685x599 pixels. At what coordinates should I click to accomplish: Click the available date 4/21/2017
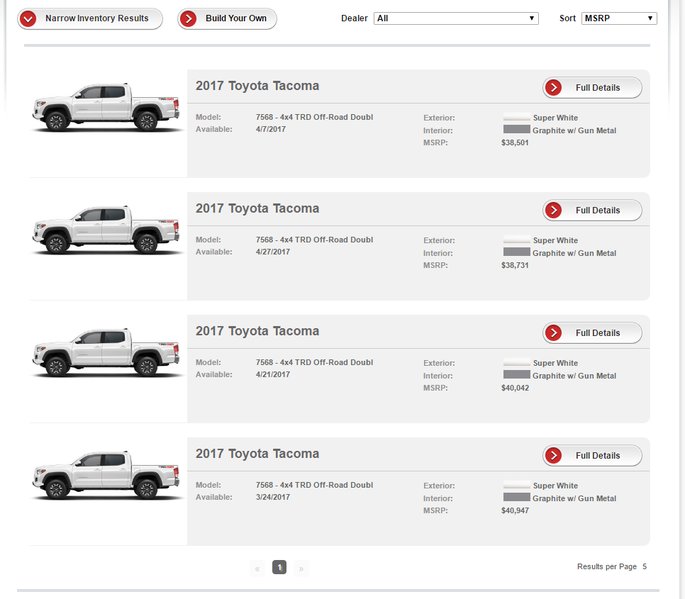[x=273, y=374]
